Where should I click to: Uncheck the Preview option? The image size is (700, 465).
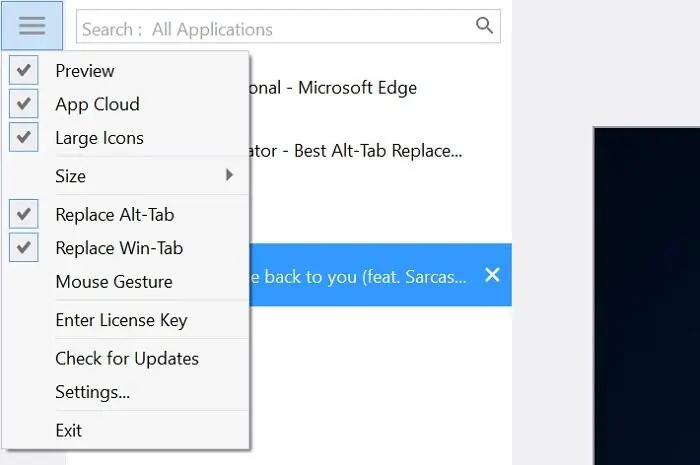24,70
